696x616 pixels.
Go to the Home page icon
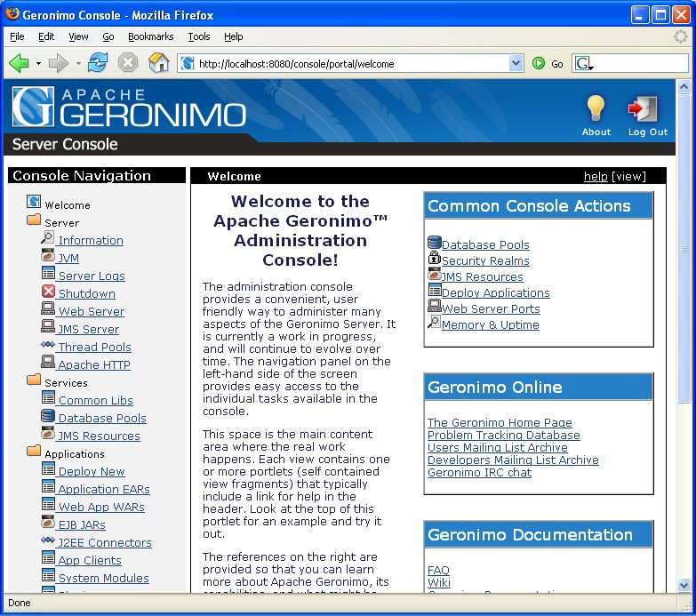coord(158,63)
